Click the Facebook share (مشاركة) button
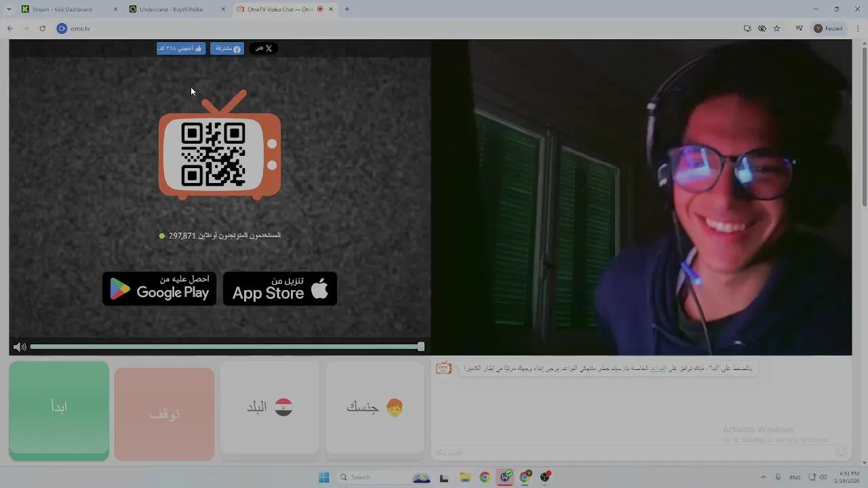 226,48
